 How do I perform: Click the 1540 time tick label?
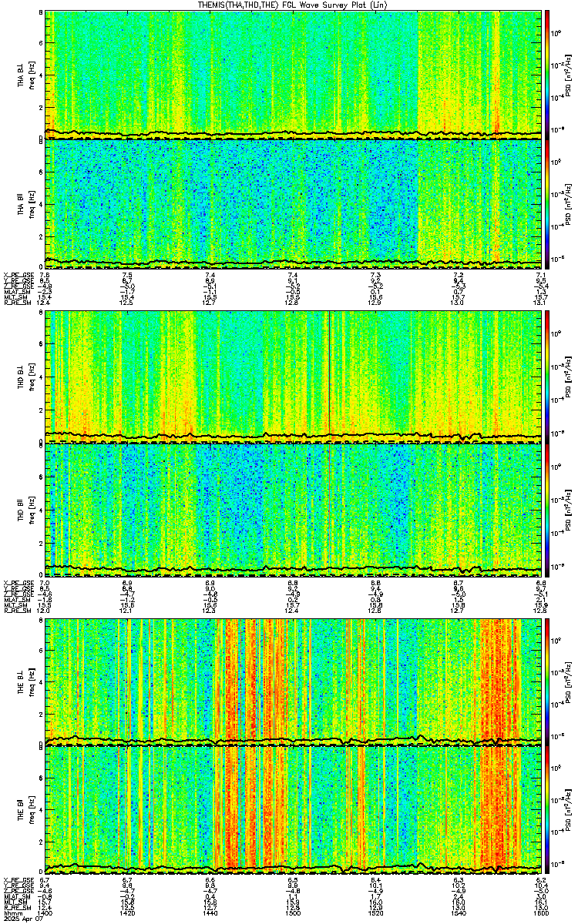(459, 914)
